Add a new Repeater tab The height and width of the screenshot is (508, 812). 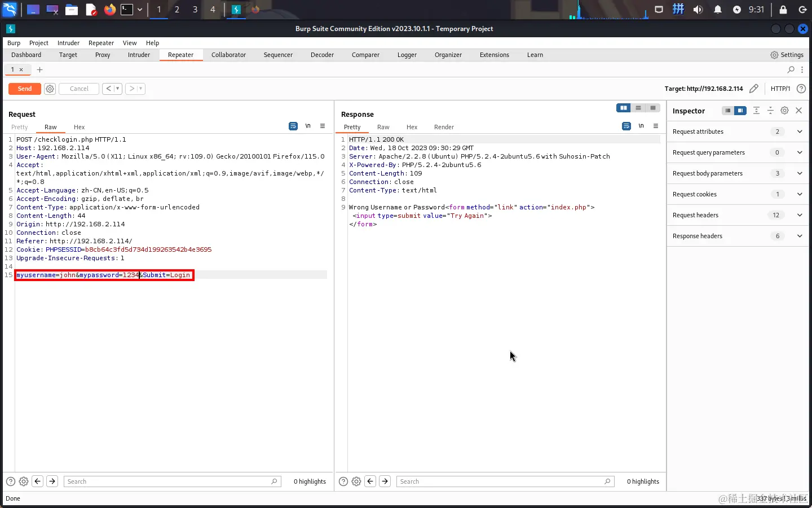39,69
